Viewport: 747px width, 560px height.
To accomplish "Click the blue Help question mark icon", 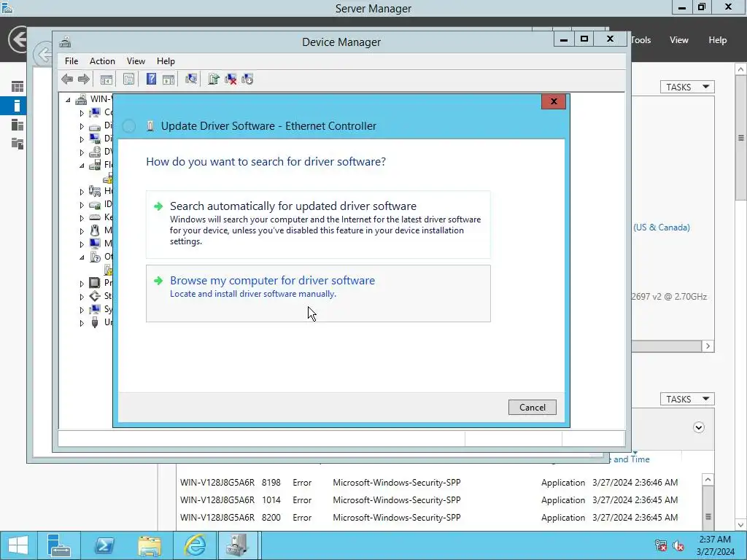I will pos(151,79).
